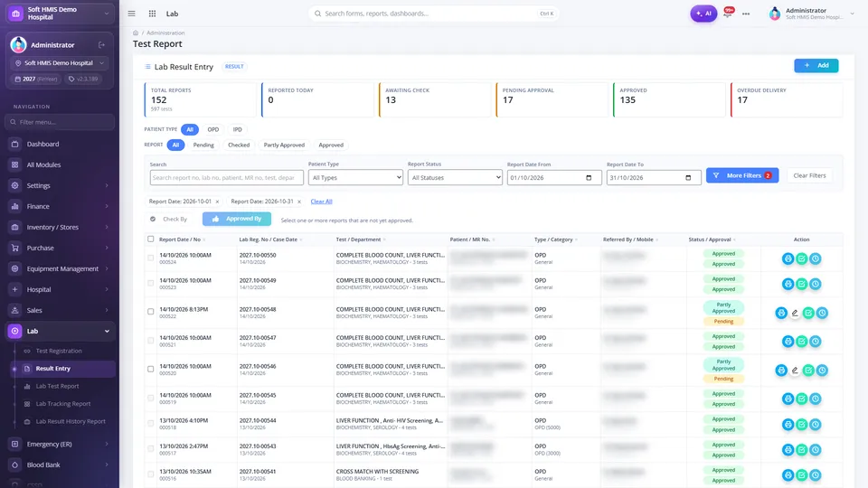Print report for lab reg 2027.10-00543
The height and width of the screenshot is (488, 868).
(788, 450)
